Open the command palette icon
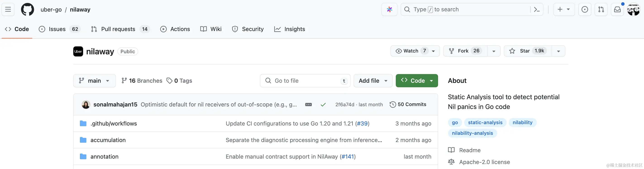The width and height of the screenshot is (644, 169). tap(537, 10)
